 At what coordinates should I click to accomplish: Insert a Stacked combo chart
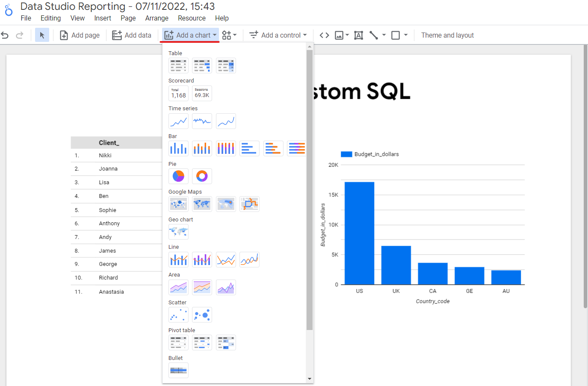click(202, 259)
